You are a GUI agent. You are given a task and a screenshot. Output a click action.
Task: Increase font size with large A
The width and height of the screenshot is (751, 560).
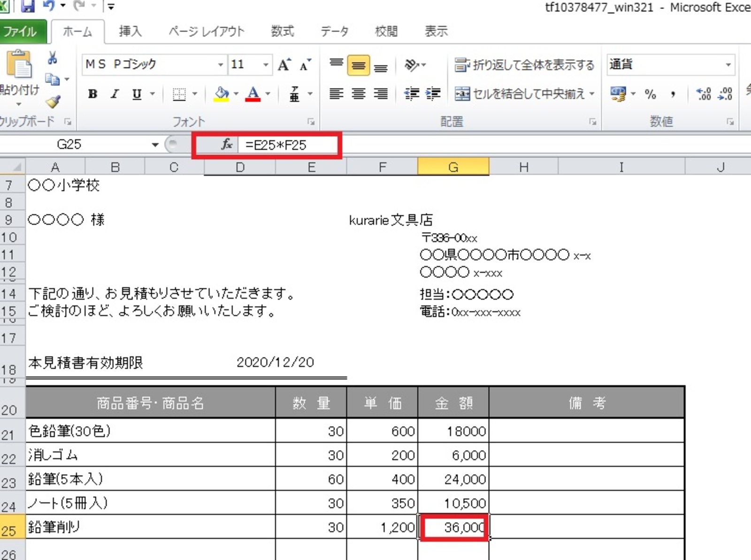click(284, 65)
